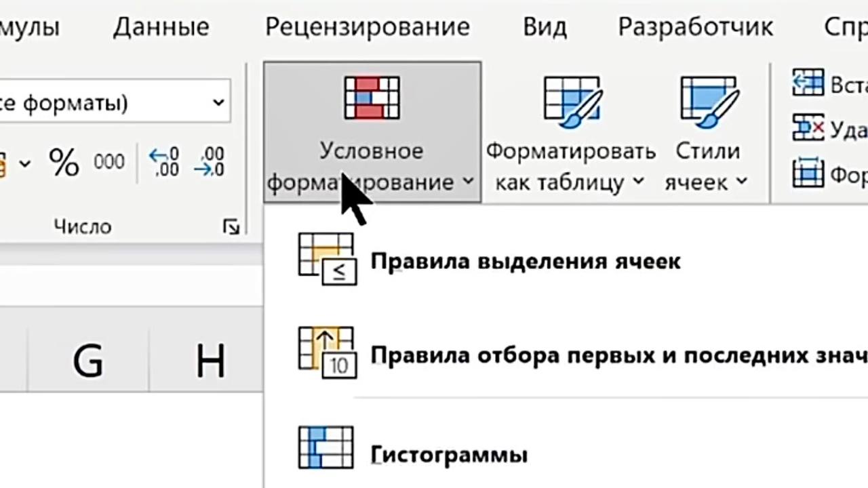868x488 pixels.
Task: Decrease decimal places
Action: [x=209, y=163]
